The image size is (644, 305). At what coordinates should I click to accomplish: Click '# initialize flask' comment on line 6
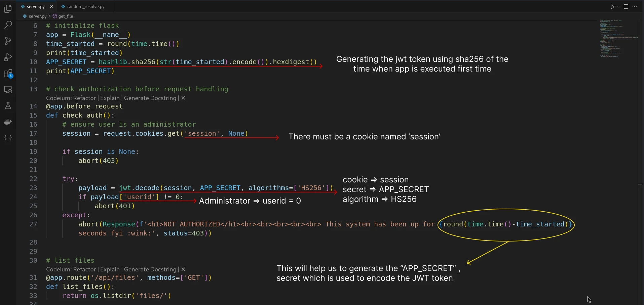(82, 26)
